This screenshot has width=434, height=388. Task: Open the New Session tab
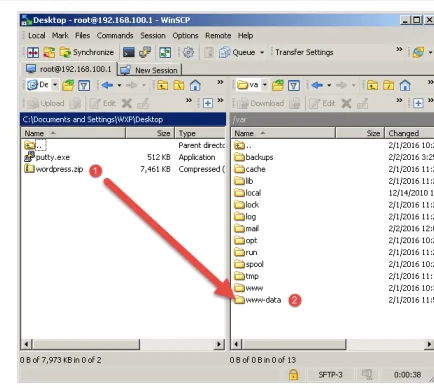[x=149, y=70]
